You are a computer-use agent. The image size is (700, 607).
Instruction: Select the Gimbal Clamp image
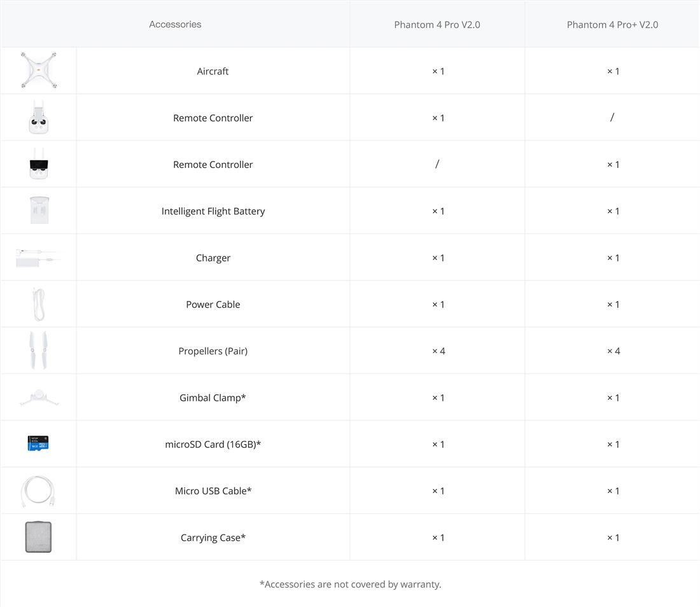[x=38, y=398]
